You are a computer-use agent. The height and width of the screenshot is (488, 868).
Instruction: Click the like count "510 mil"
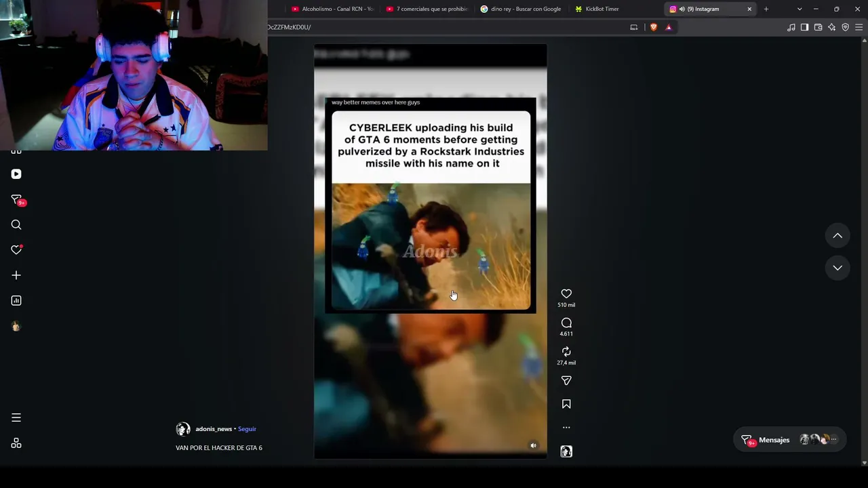pyautogui.click(x=566, y=305)
